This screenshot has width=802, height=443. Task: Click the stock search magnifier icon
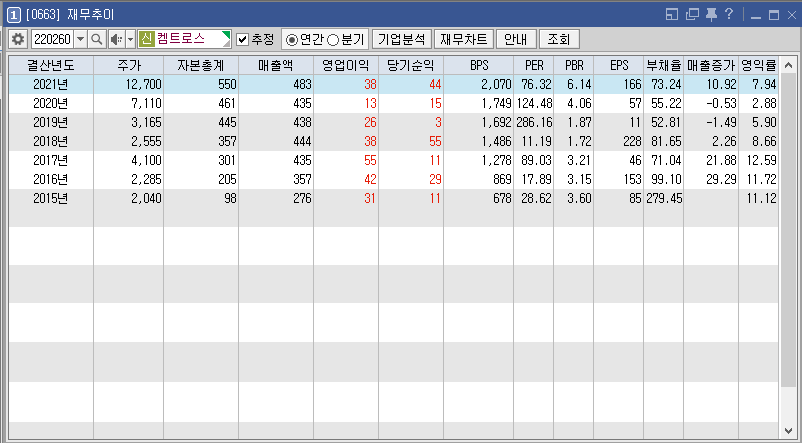click(x=97, y=39)
